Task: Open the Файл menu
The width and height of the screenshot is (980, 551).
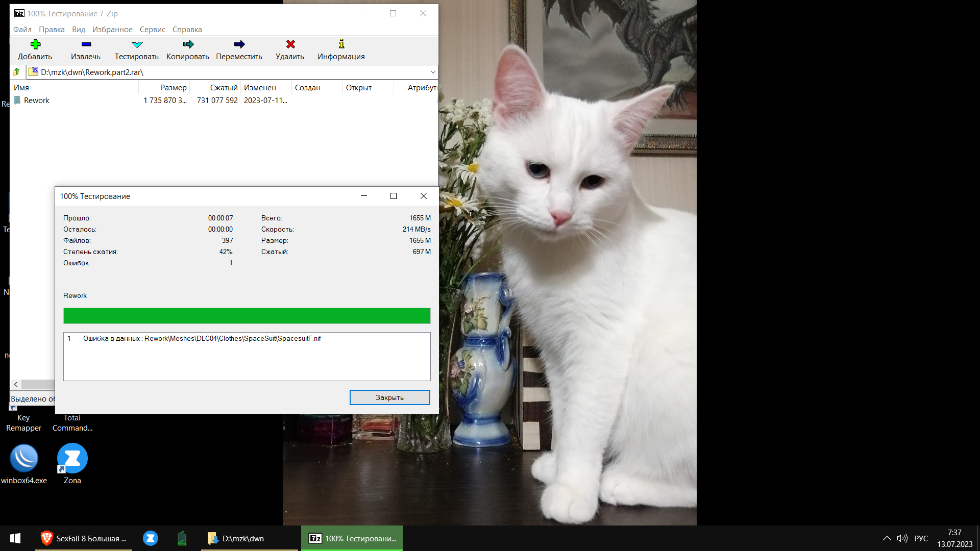Action: [22, 30]
